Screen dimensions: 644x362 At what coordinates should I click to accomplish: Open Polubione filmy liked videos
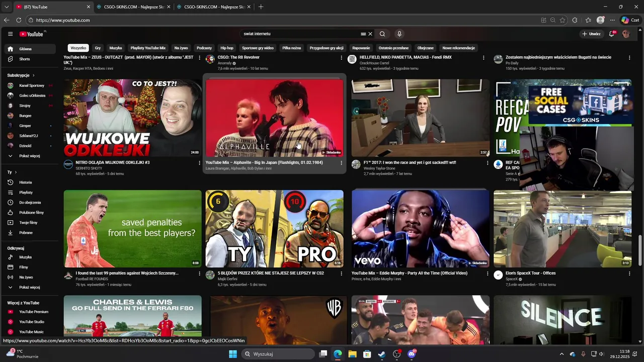31,212
